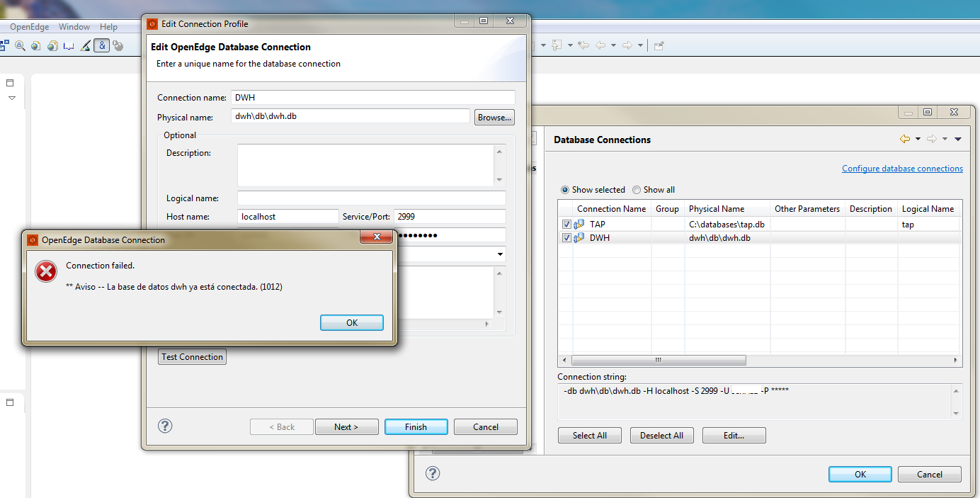This screenshot has height=498, width=980.
Task: Click the help icon in Database Connections dialog
Action: click(433, 473)
